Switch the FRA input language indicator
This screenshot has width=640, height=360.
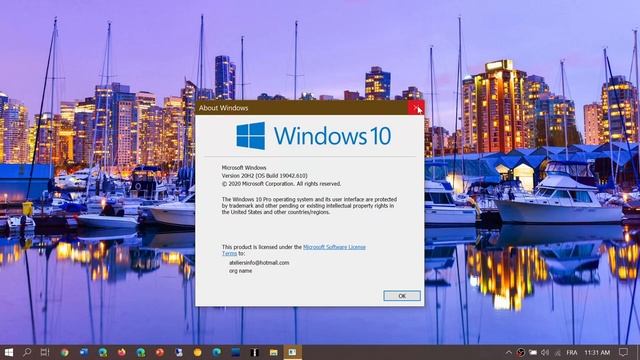(572, 352)
